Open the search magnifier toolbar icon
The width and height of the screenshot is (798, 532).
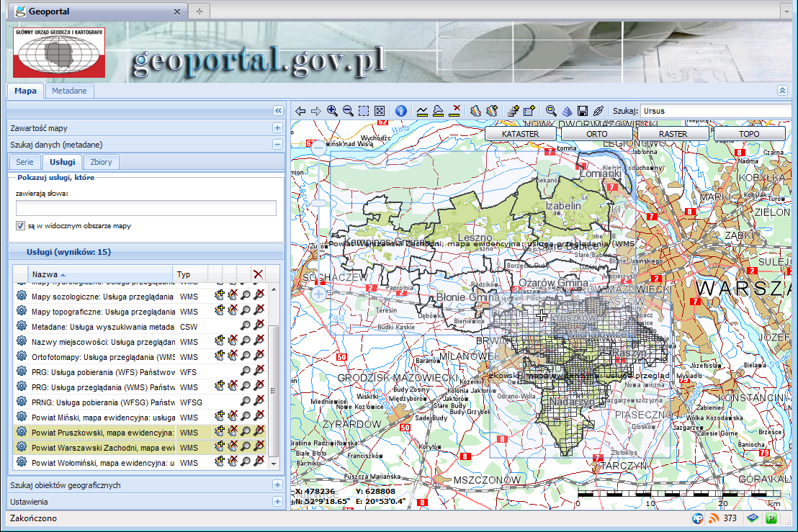(x=551, y=111)
